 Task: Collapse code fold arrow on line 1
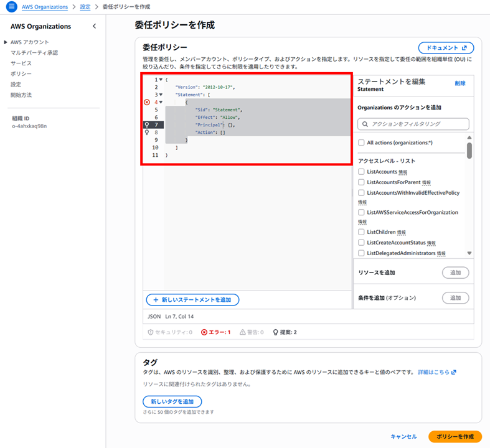point(161,80)
